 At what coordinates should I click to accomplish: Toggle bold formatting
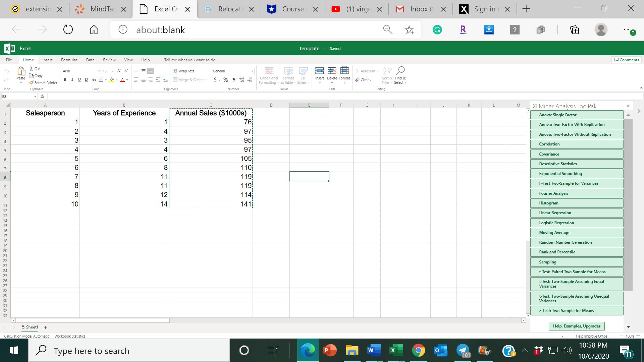pyautogui.click(x=65, y=80)
